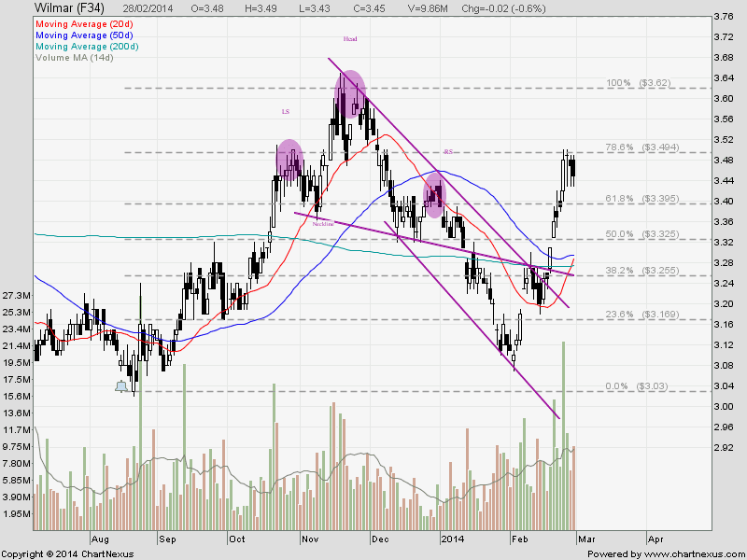The height and width of the screenshot is (560, 747).
Task: Click the Mar label on the time axis
Action: click(586, 539)
